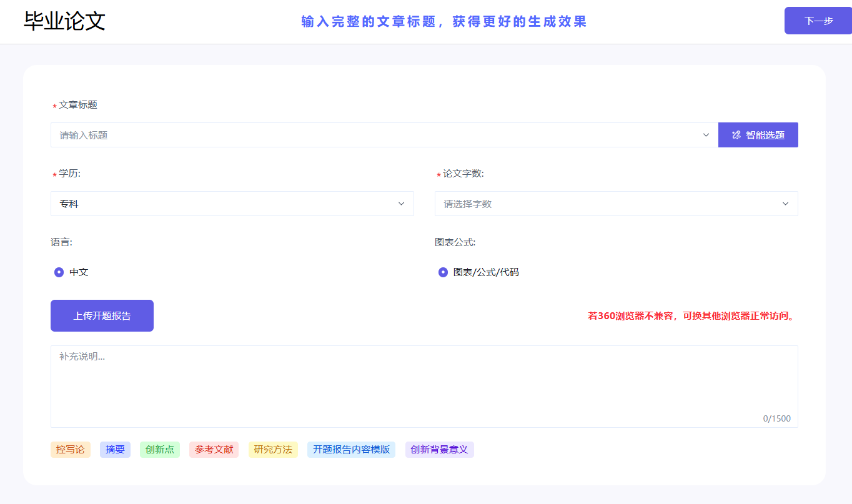Click the 毕业论文 page title
The image size is (852, 504).
click(64, 21)
